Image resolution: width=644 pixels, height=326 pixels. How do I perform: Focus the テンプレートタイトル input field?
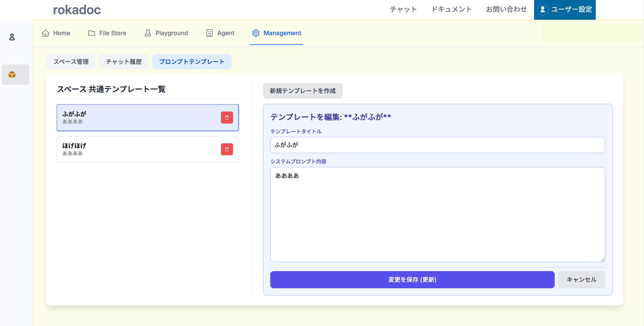point(437,145)
